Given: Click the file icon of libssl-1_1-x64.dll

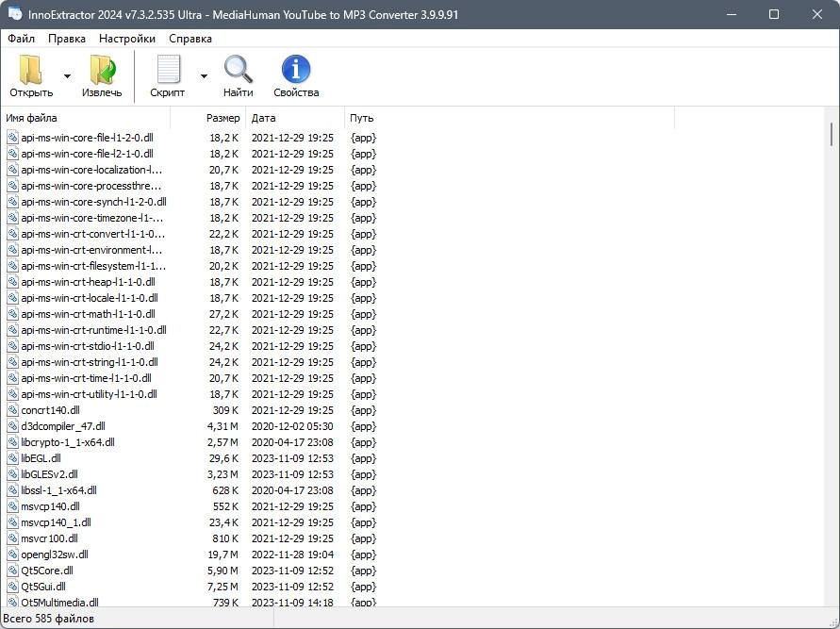Looking at the screenshot, I should tap(13, 490).
